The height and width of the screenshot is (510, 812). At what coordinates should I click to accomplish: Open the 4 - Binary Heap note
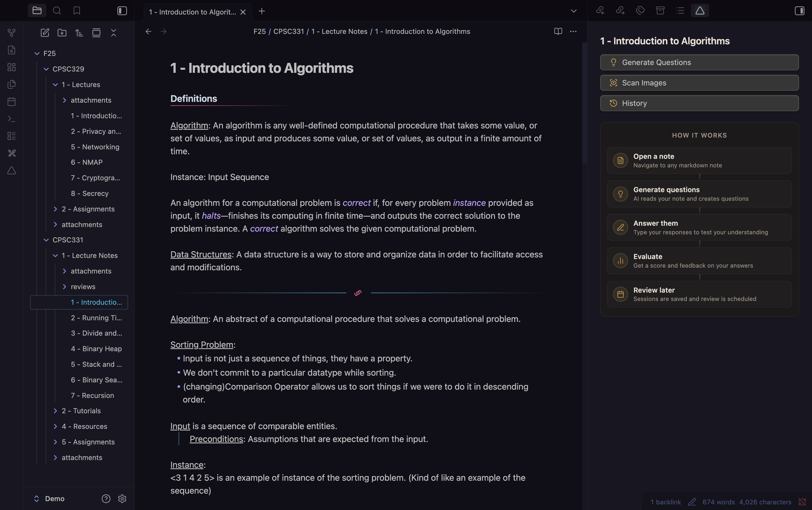coord(96,349)
